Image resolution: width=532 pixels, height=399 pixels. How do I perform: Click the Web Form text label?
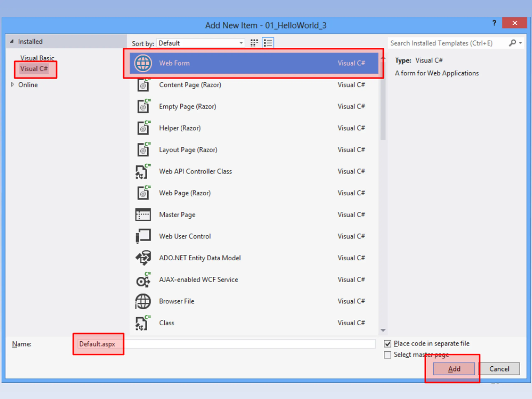174,63
